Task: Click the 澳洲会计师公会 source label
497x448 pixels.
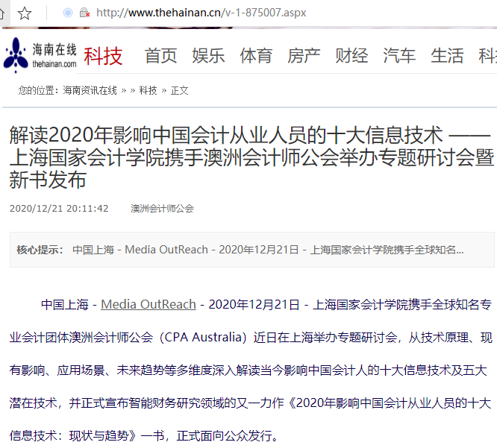Action: (x=162, y=208)
